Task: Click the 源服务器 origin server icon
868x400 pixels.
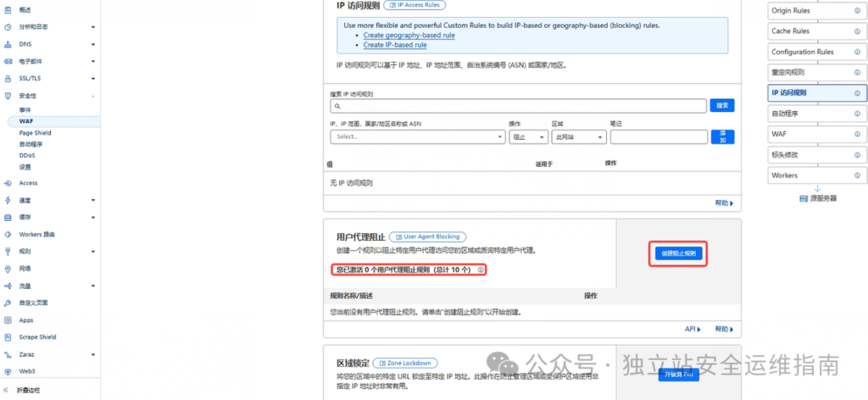Action: click(x=804, y=198)
